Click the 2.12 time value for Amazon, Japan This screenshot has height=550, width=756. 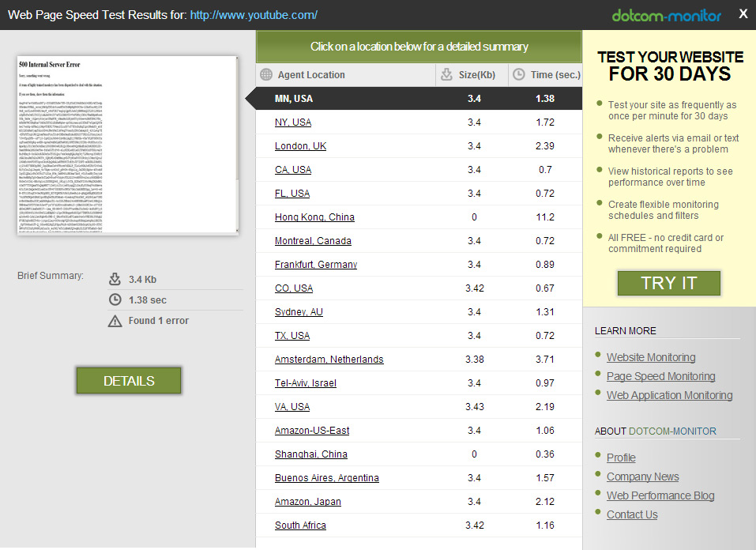pos(545,501)
